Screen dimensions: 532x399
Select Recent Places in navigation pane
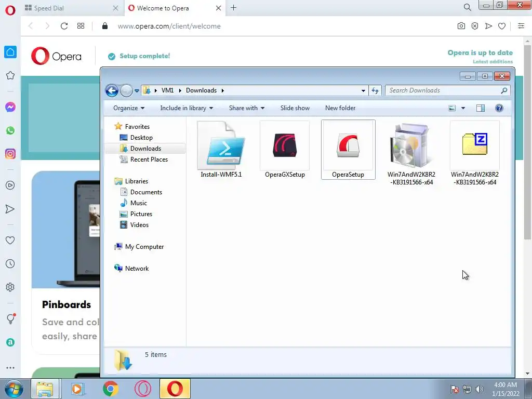point(149,159)
